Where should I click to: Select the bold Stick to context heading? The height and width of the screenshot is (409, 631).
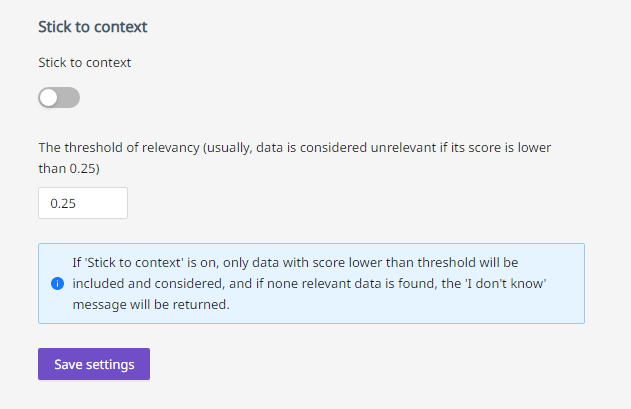93,27
